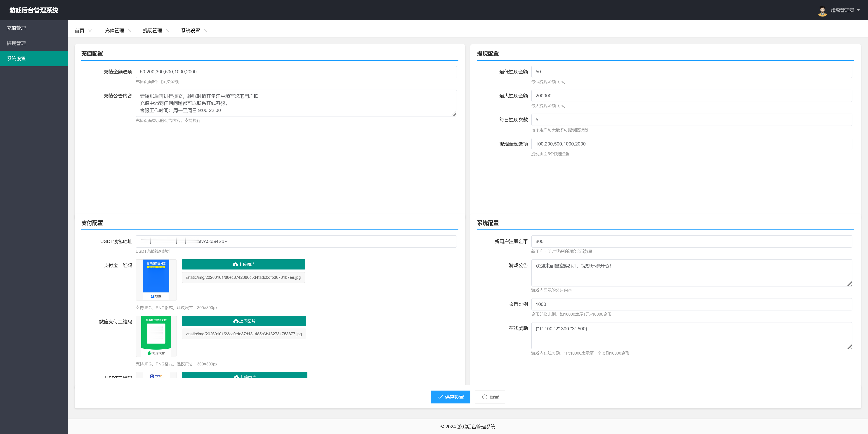Save settings with 保存设置 button

pyautogui.click(x=450, y=397)
